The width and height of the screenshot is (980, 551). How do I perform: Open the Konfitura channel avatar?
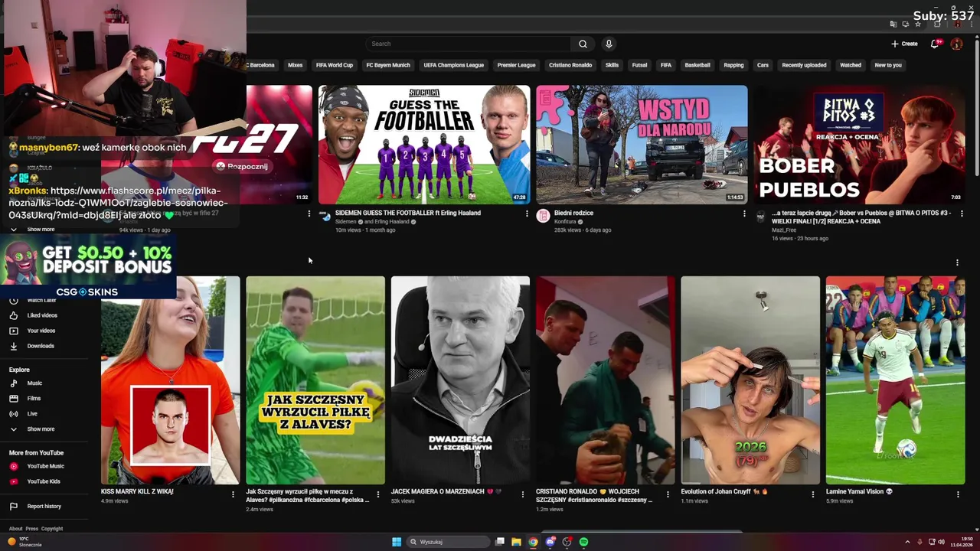coord(543,217)
